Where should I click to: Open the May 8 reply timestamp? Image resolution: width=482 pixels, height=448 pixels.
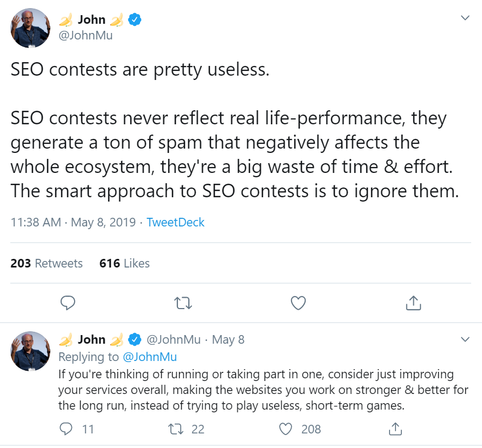point(228,339)
